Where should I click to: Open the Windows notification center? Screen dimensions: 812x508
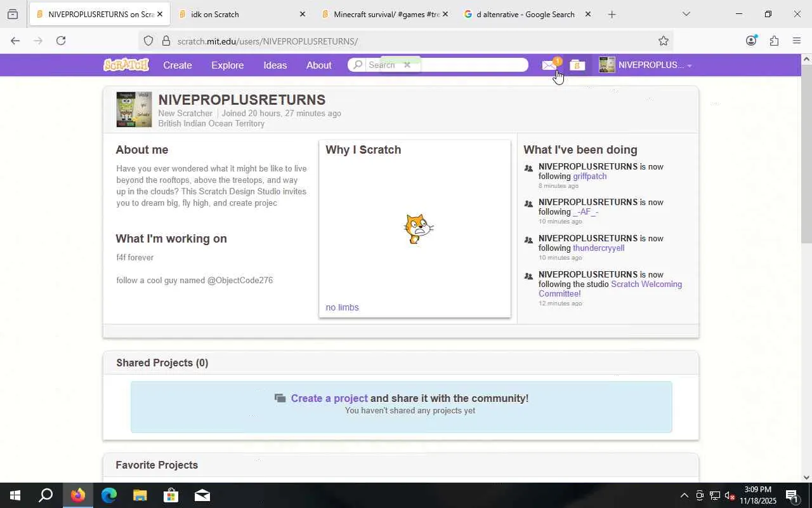(x=792, y=495)
